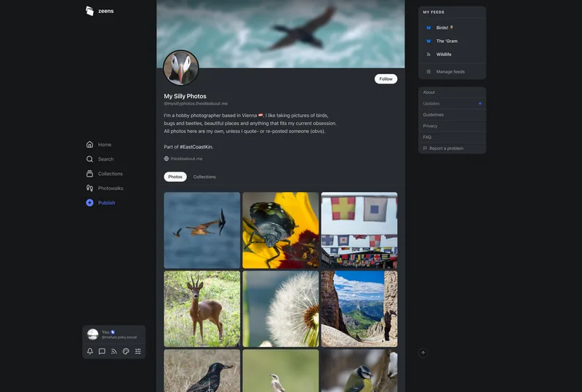Follow My Silly Photos

click(386, 79)
